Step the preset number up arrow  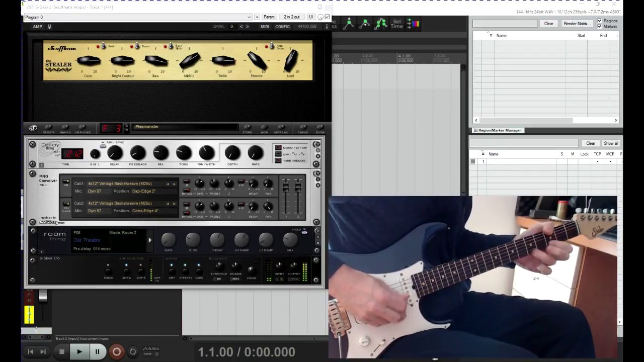tap(126, 125)
